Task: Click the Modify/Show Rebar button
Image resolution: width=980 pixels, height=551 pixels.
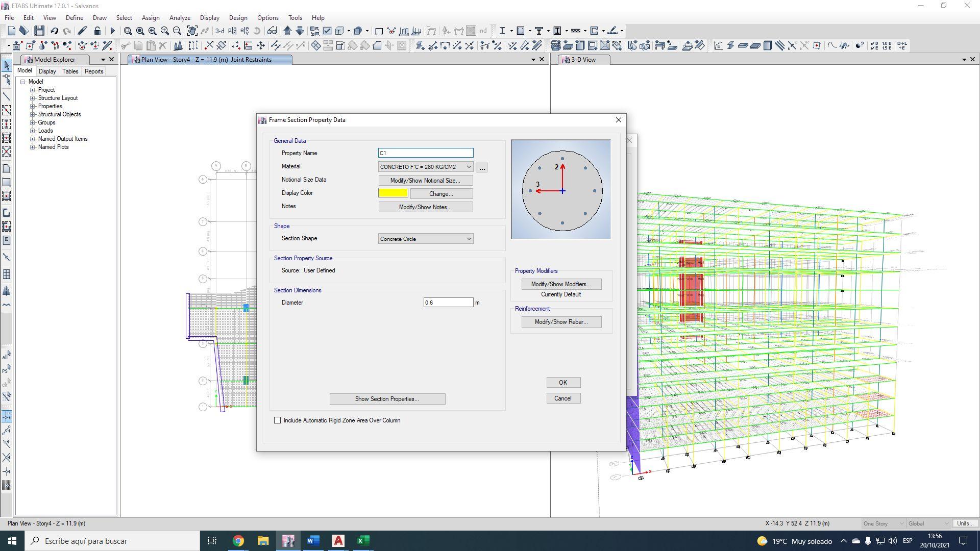Action: point(561,322)
